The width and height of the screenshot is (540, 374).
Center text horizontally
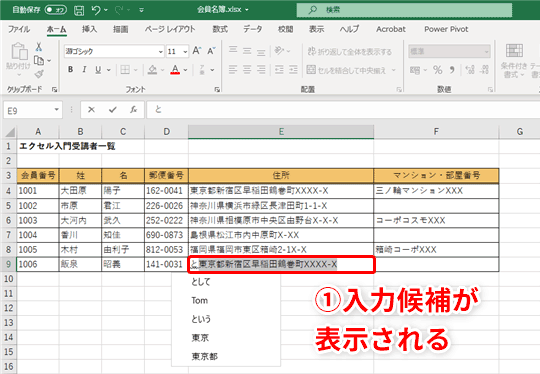247,70
